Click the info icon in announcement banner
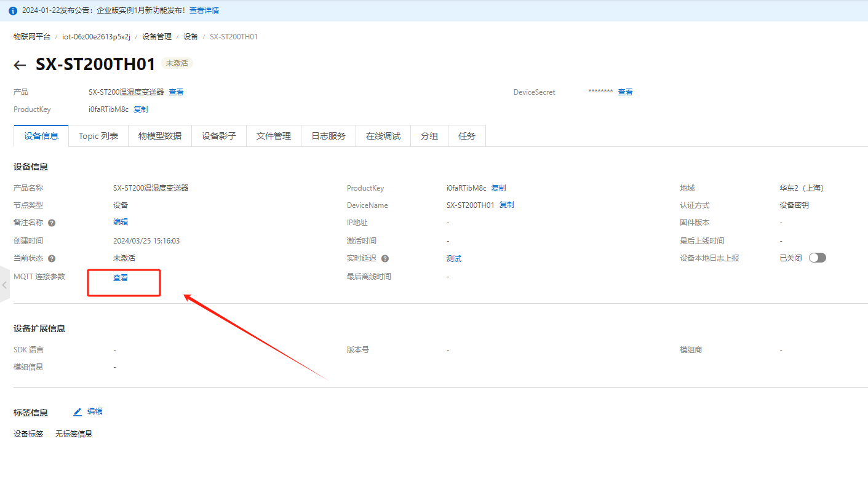868x487 pixels. pyautogui.click(x=13, y=11)
